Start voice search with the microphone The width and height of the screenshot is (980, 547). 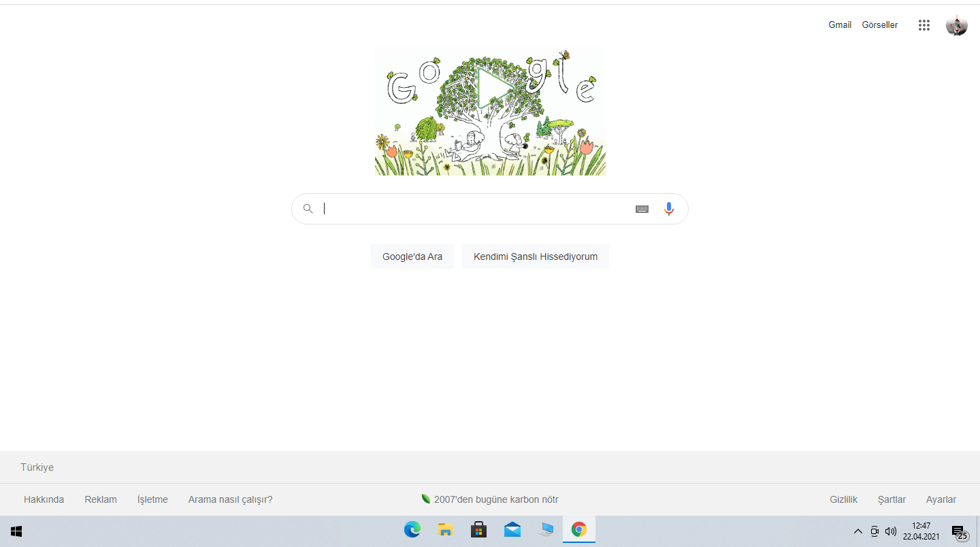(x=669, y=209)
